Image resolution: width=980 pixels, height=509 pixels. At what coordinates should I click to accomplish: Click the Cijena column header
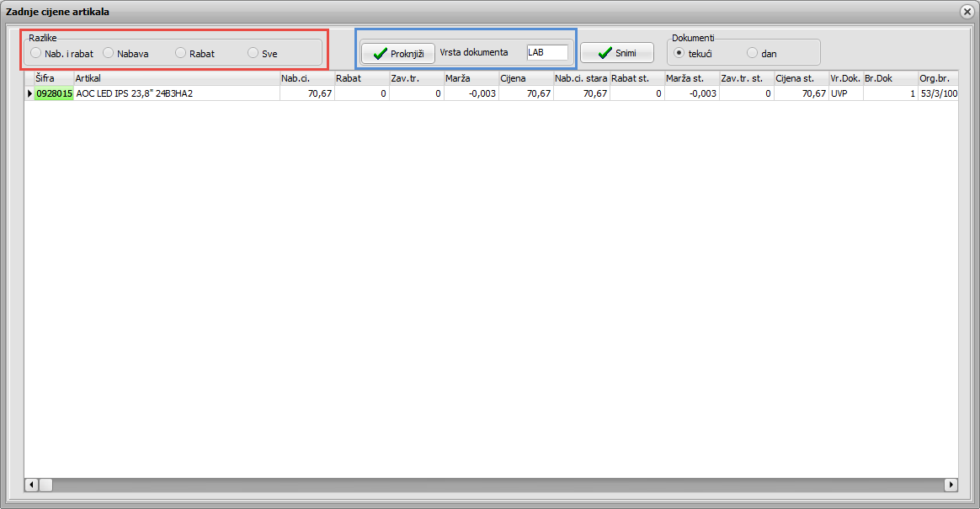click(525, 78)
